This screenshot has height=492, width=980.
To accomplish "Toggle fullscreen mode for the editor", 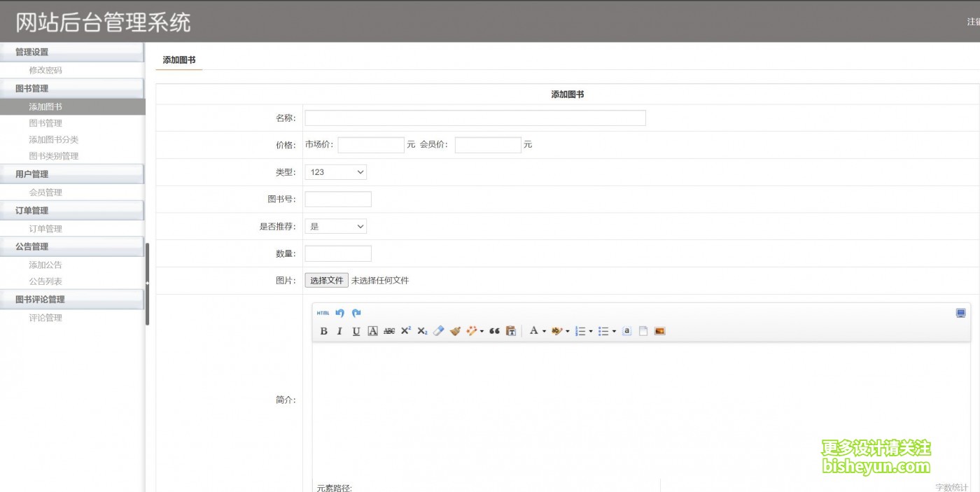I will [960, 313].
